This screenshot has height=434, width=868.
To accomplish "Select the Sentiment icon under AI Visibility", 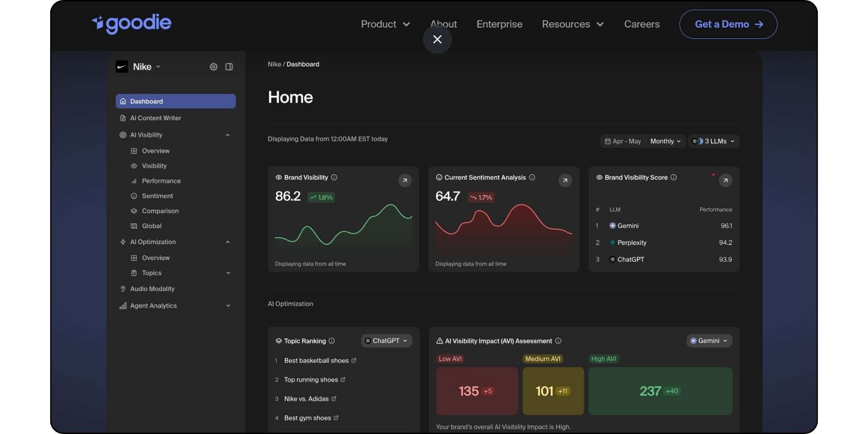I will pos(134,196).
